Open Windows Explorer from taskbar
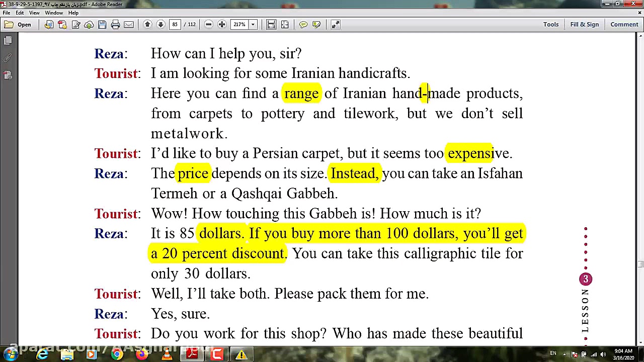The image size is (644, 362). (x=67, y=354)
